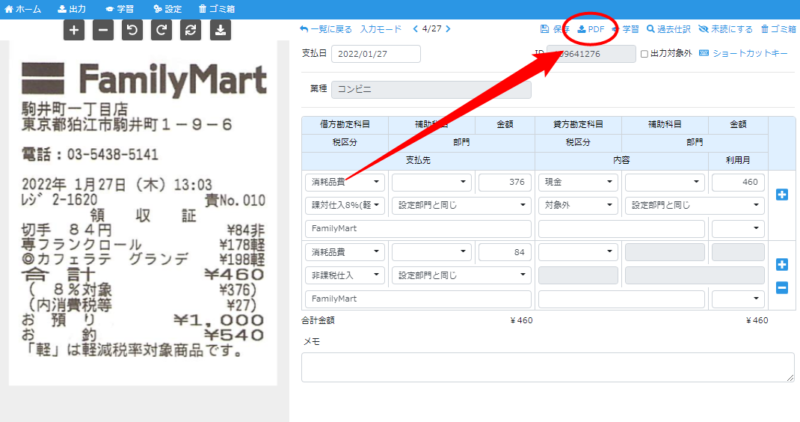
Task: Switch to 入力モード
Action: [x=381, y=29]
